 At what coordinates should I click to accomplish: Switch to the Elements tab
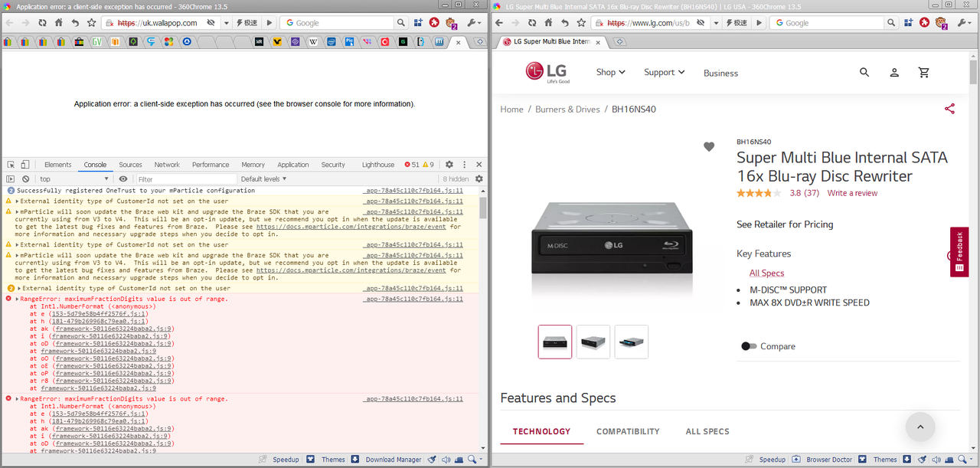(58, 165)
